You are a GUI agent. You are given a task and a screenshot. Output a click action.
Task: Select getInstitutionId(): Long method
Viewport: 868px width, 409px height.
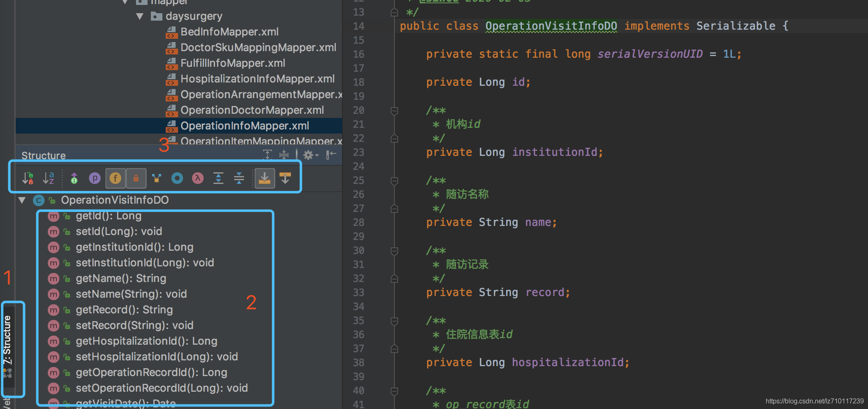click(134, 247)
